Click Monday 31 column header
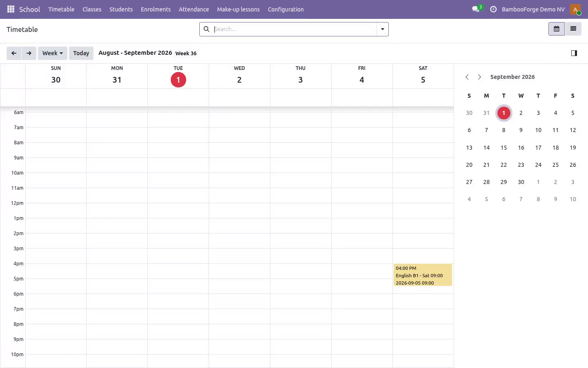 (117, 76)
